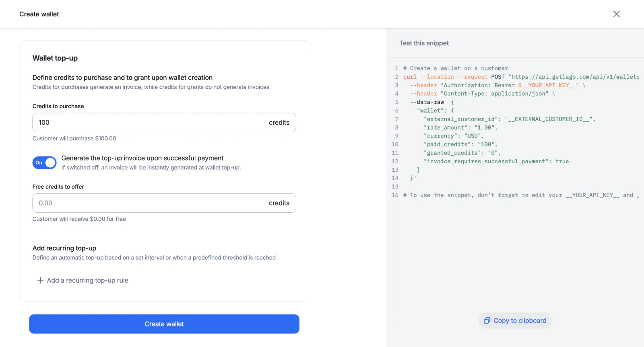The width and height of the screenshot is (644, 347).
Task: Click the "granted_credits": "0" code line
Action: coord(462,153)
